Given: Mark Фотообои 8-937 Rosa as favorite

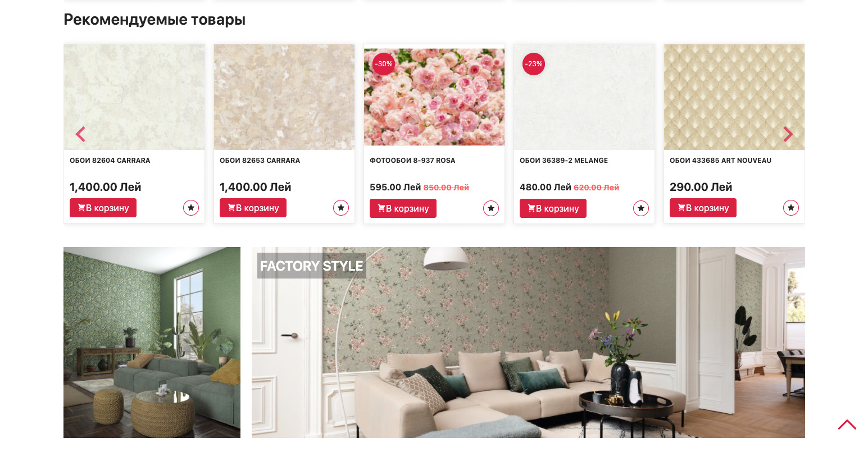Looking at the screenshot, I should [491, 208].
